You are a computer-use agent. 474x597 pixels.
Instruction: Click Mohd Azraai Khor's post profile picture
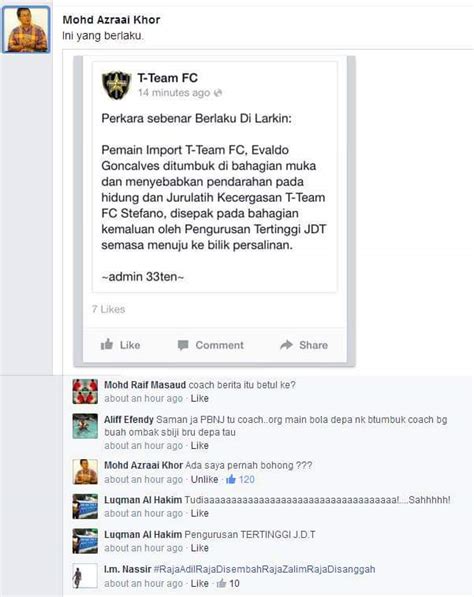[x=26, y=30]
